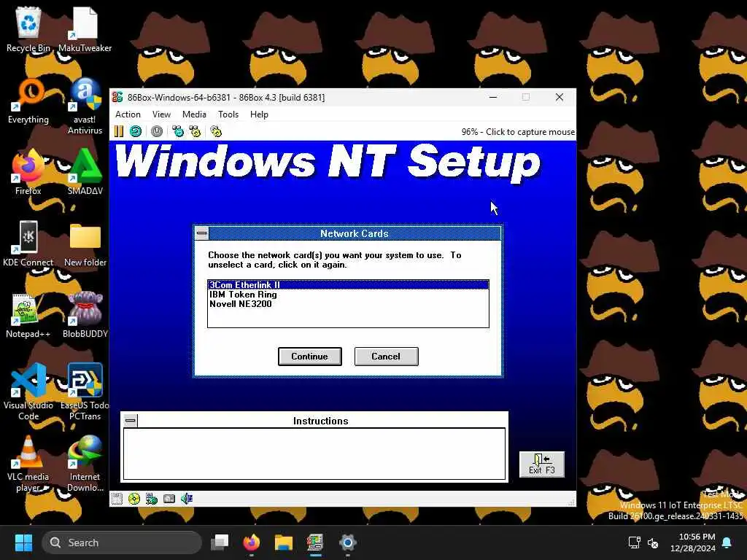Viewport: 747px width, 560px height.
Task: Click the Continue button
Action: (x=309, y=356)
